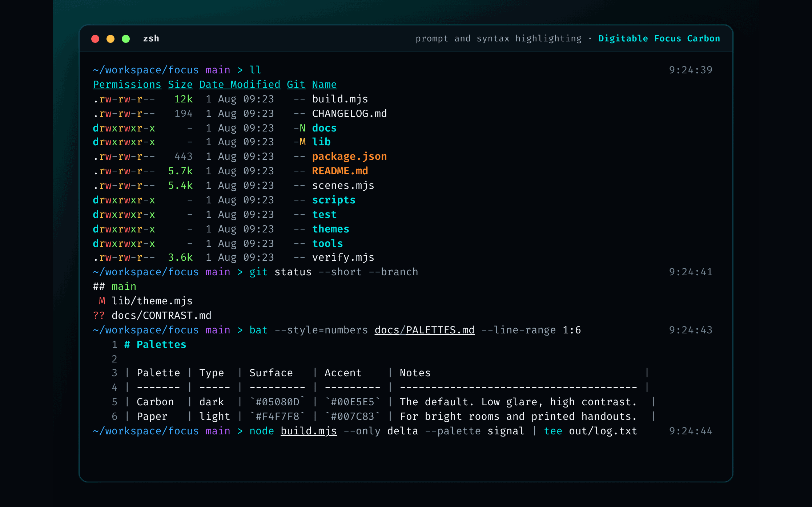Image resolution: width=812 pixels, height=507 pixels.
Task: Click the node command word
Action: click(262, 431)
